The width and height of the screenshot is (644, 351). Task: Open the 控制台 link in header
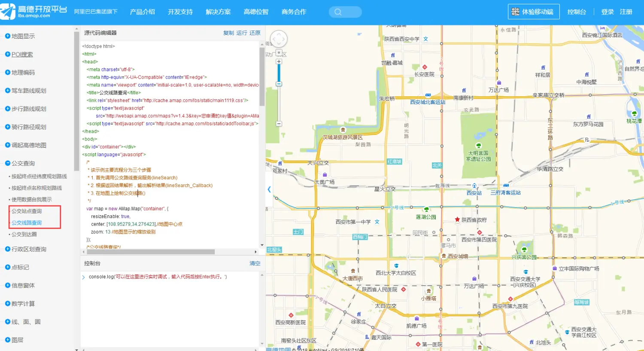[x=577, y=12]
